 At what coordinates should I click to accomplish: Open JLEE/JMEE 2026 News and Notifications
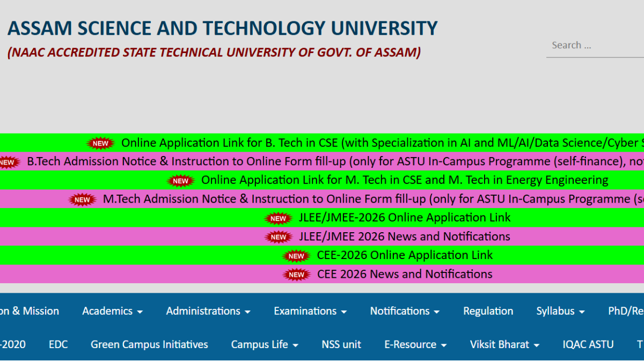(x=405, y=237)
